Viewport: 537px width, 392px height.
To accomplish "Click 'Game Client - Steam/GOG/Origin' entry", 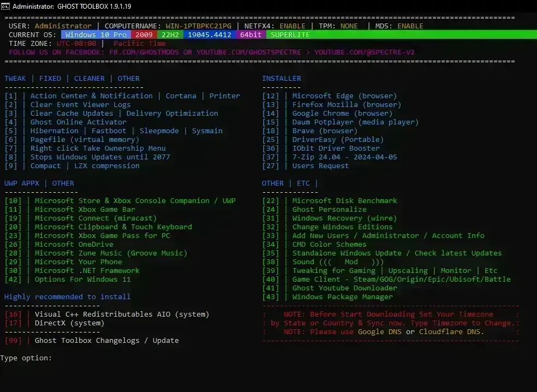I will [386, 280].
